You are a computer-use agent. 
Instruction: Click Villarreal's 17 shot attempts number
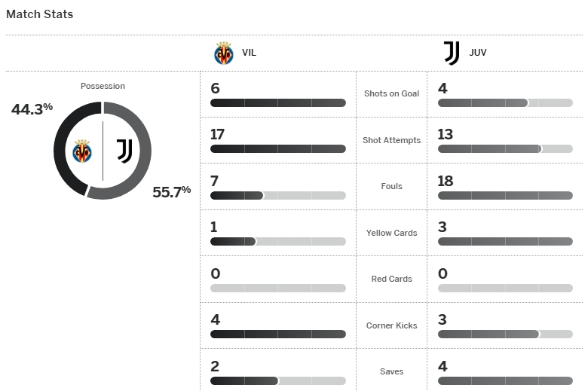(x=218, y=135)
